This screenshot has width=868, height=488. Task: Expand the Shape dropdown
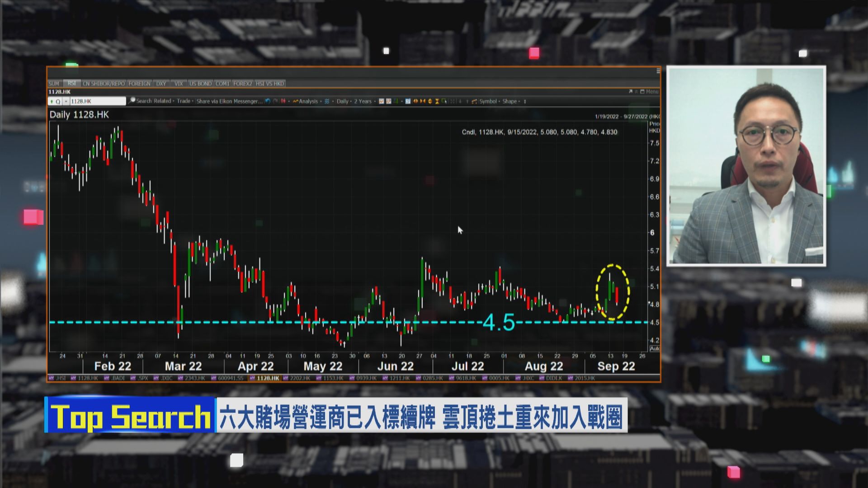510,101
